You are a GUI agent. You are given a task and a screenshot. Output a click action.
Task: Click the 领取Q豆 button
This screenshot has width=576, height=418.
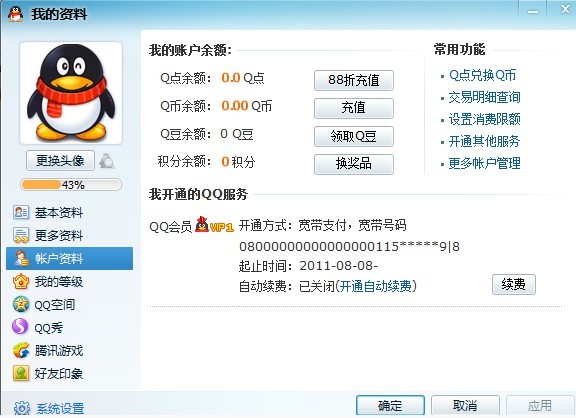[x=354, y=136]
